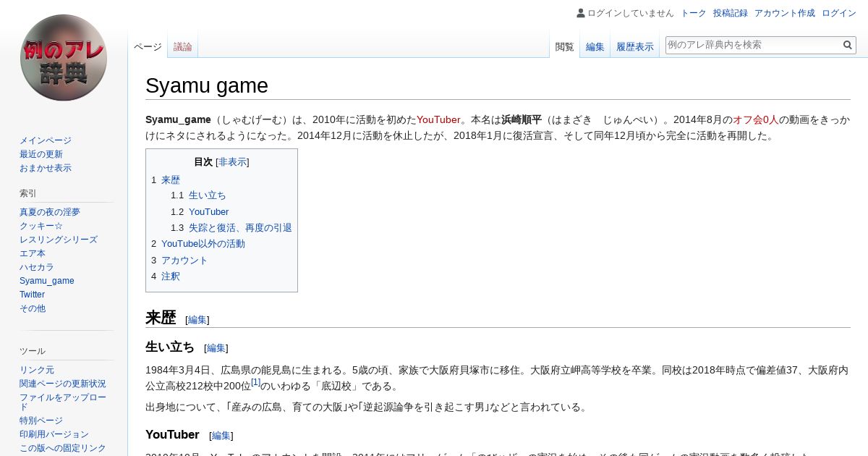Open クッキー☆ index link
Viewport: 868px width, 456px height.
[x=41, y=226]
